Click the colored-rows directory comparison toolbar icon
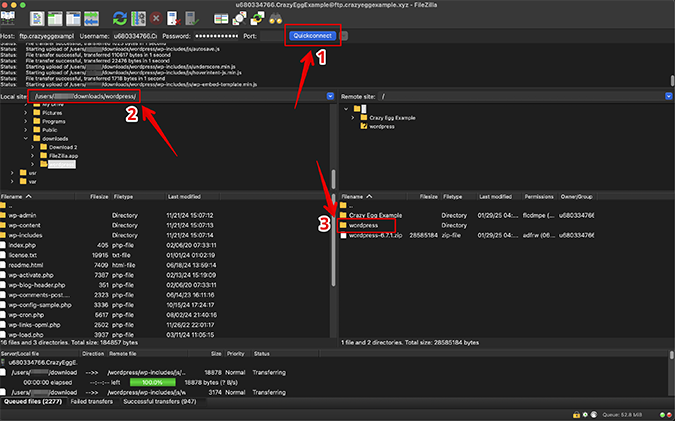 (x=221, y=19)
